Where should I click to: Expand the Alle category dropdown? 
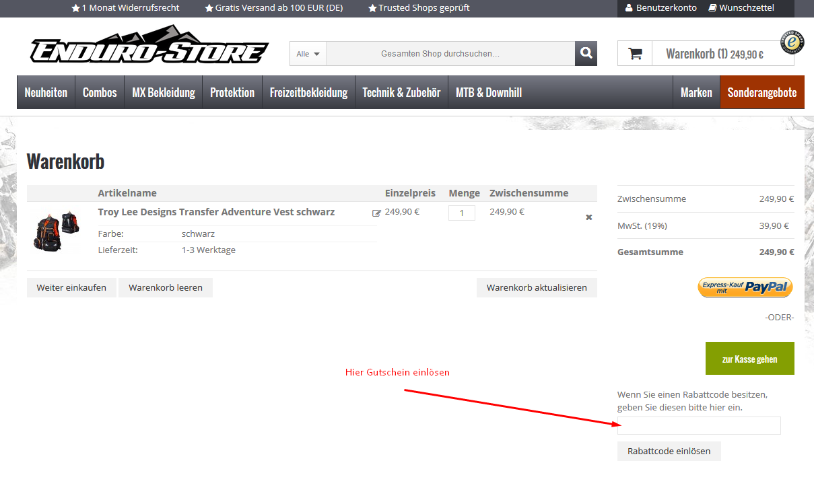coord(308,54)
